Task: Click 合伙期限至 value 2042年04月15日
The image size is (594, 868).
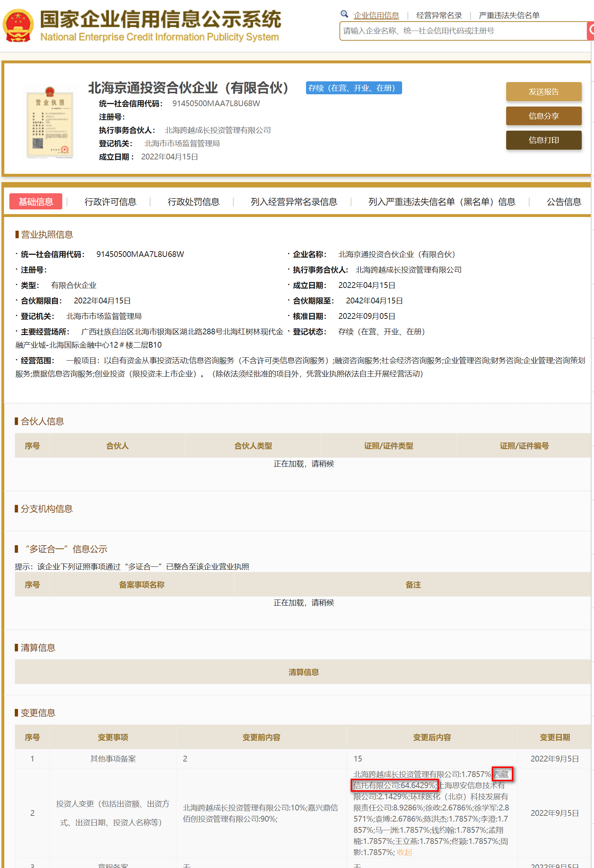Action: click(374, 300)
